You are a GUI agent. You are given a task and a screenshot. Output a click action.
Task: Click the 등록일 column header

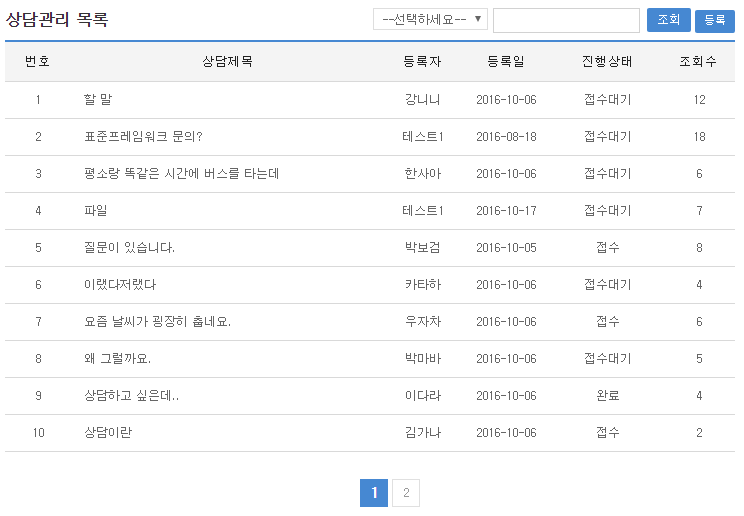pyautogui.click(x=506, y=62)
